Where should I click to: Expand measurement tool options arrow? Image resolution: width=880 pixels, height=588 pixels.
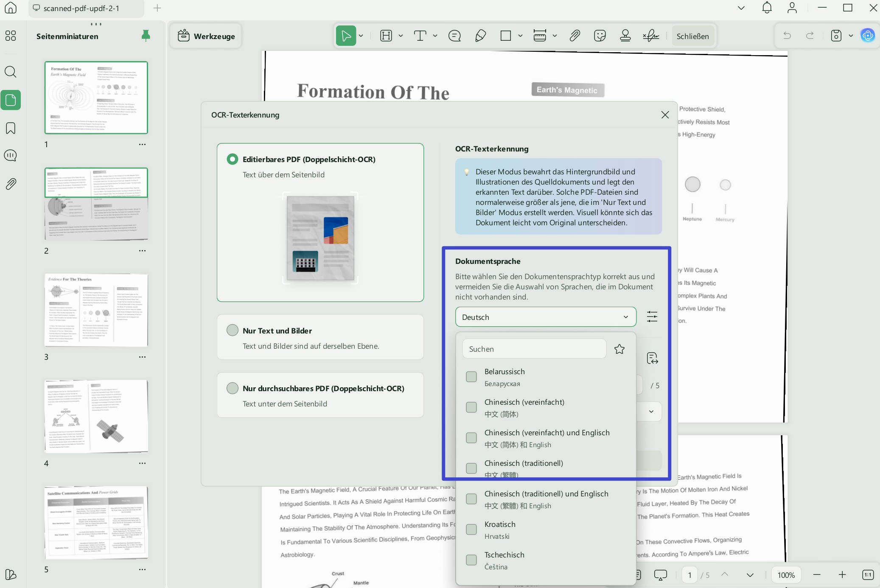click(x=555, y=36)
